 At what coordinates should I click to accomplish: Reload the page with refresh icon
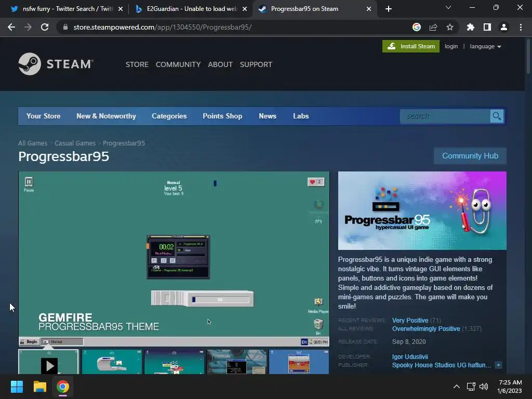45,27
